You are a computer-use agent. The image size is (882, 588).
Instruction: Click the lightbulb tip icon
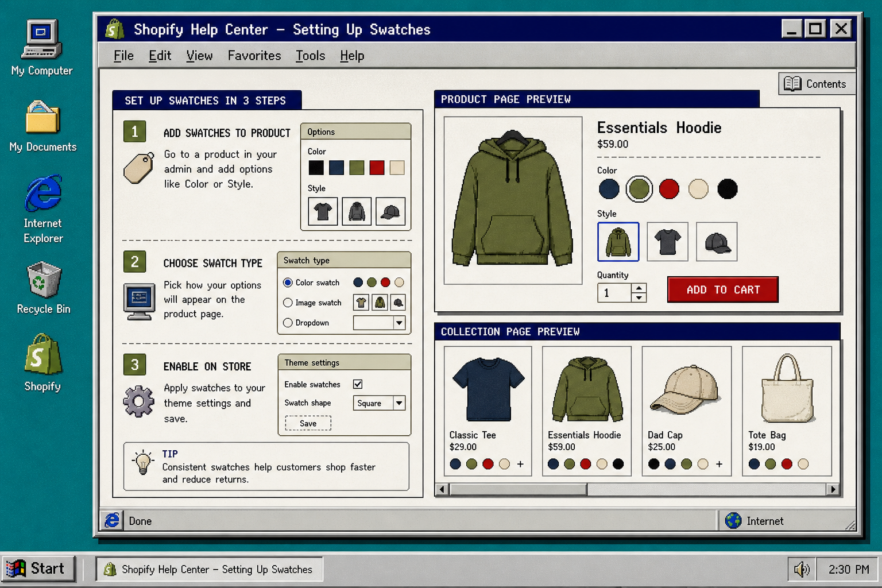pyautogui.click(x=142, y=462)
